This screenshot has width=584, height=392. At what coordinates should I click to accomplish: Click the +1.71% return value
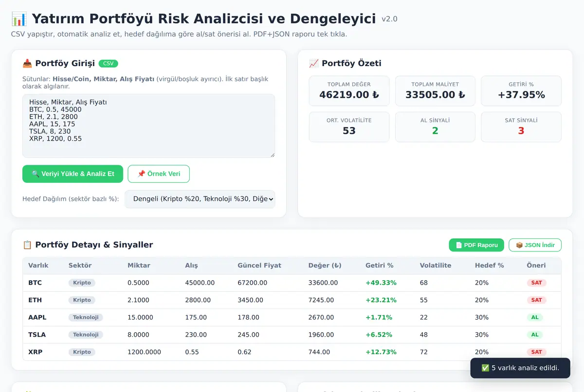(379, 317)
